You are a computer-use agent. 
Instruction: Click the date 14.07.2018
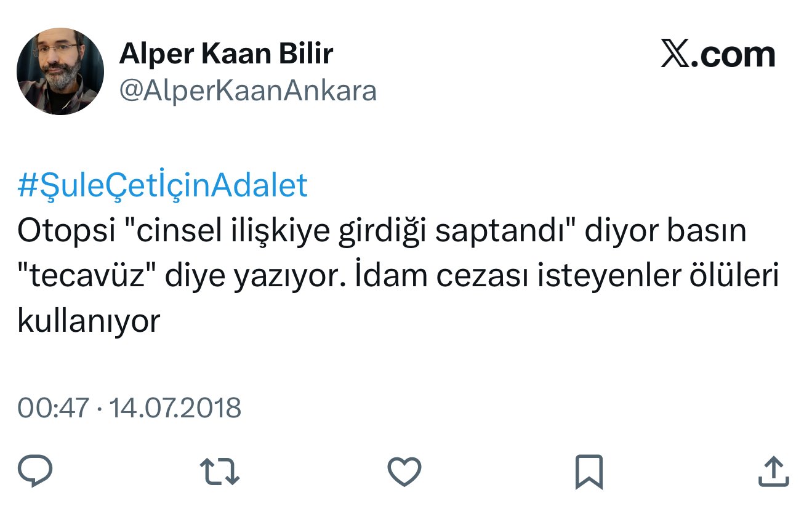[175, 408]
